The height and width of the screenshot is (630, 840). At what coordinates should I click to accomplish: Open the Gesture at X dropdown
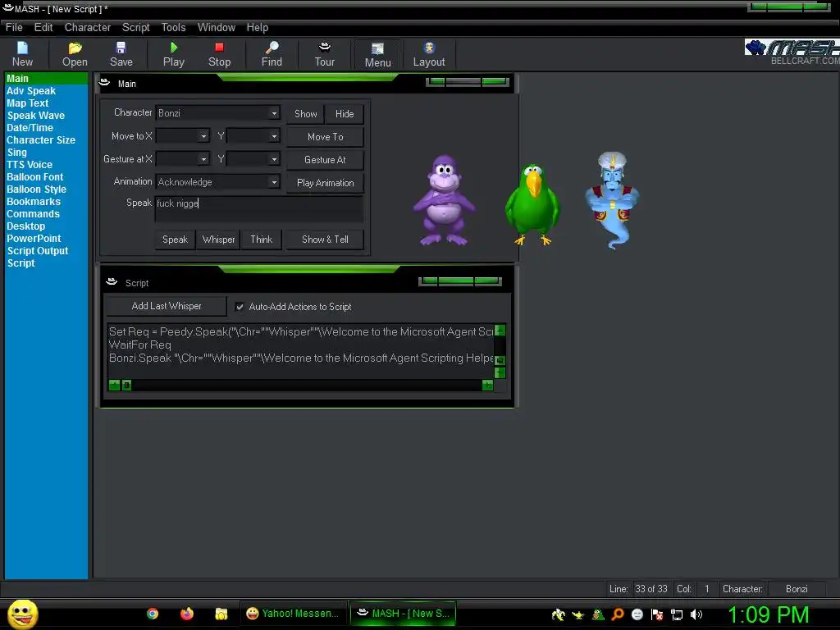click(203, 159)
